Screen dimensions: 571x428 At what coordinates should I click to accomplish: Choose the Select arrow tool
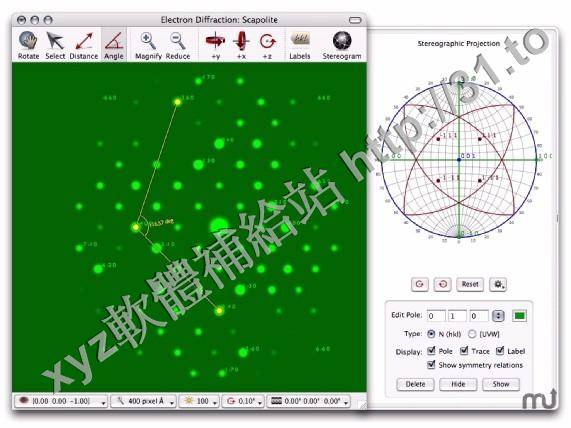coord(55,45)
